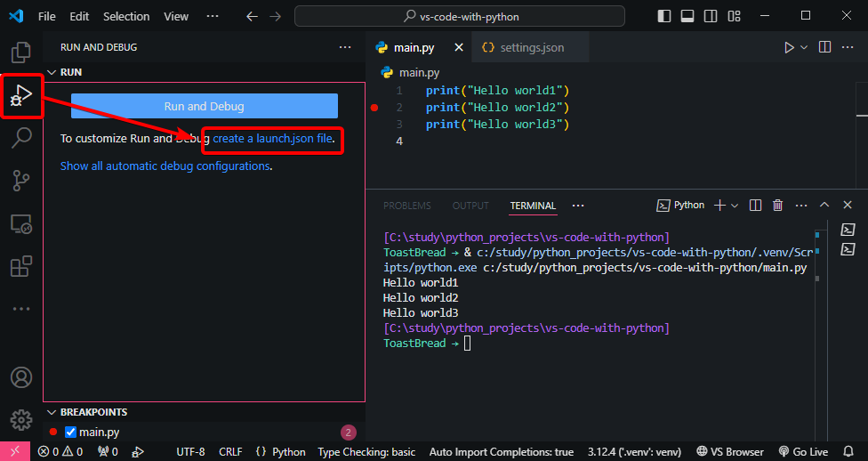Open errors and warnings count in status bar
The height and width of the screenshot is (461, 868).
[x=60, y=451]
